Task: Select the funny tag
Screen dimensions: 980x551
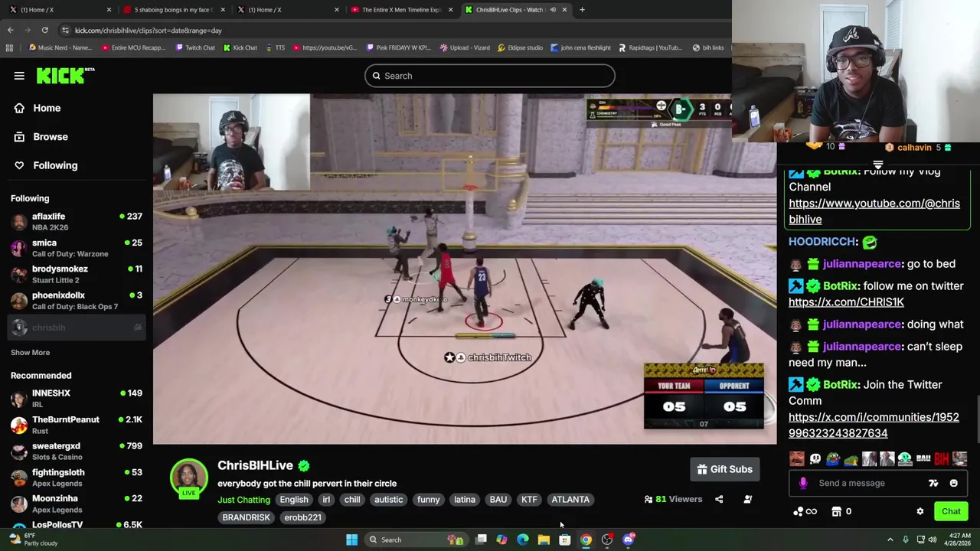Action: (x=428, y=500)
